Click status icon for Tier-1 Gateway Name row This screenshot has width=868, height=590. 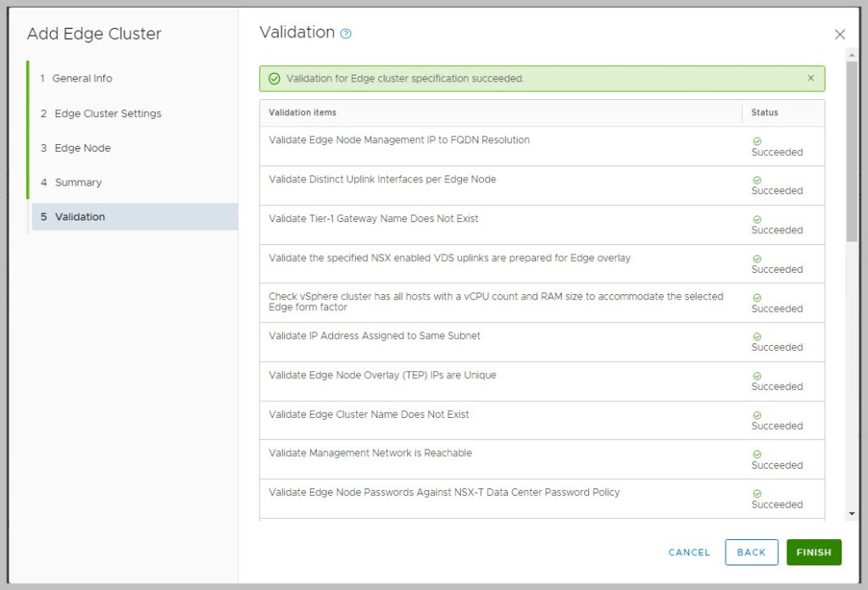(757, 220)
